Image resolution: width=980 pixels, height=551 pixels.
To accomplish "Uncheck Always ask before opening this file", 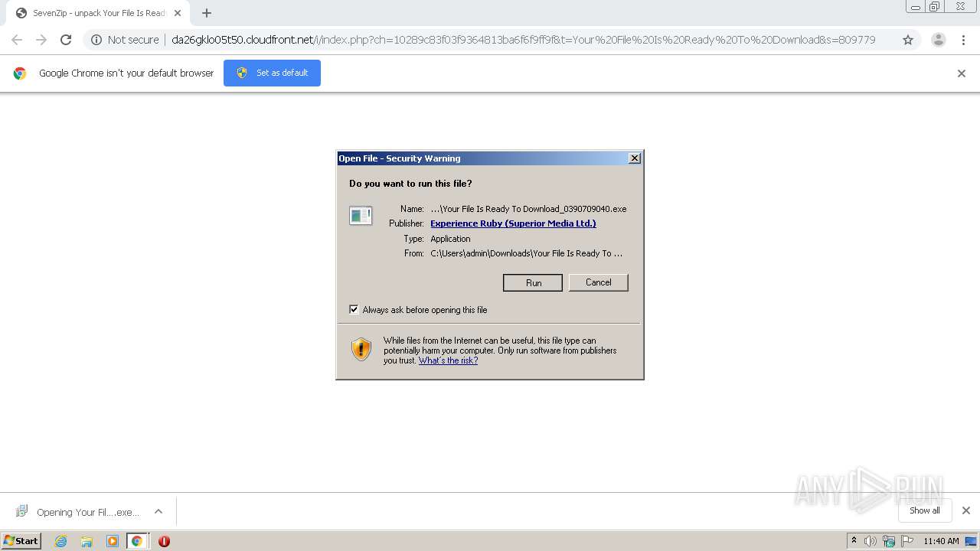I will coord(354,309).
